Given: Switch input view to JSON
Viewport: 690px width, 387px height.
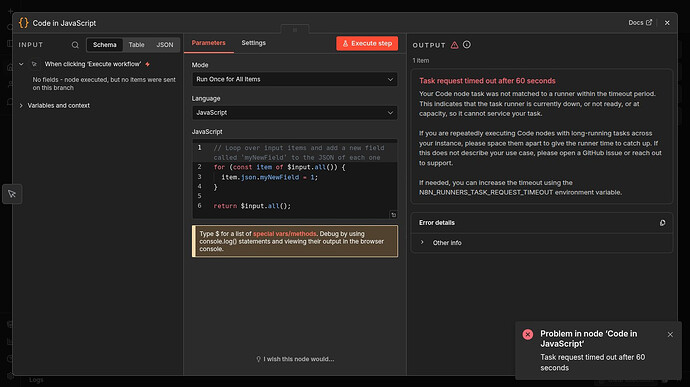Looking at the screenshot, I should [x=165, y=45].
